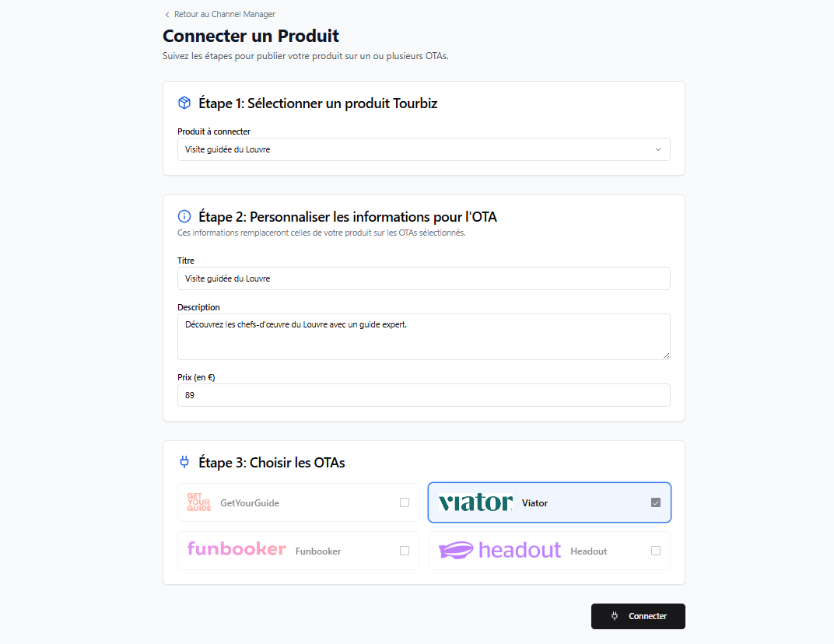This screenshot has height=644, width=834.
Task: Click the Viator logo
Action: pos(475,502)
